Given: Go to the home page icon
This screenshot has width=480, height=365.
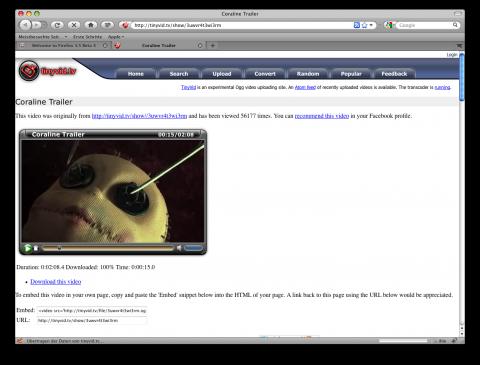Looking at the screenshot, I should point(91,25).
